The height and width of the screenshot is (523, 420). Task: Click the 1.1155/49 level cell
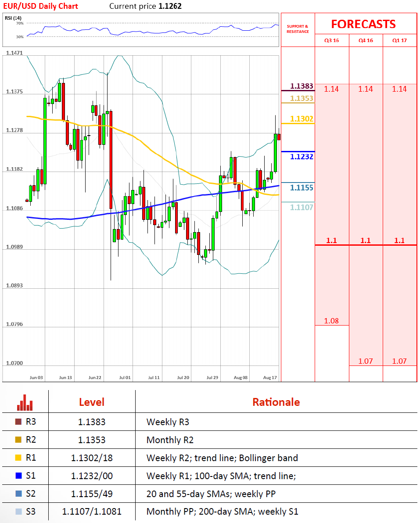pos(92,494)
